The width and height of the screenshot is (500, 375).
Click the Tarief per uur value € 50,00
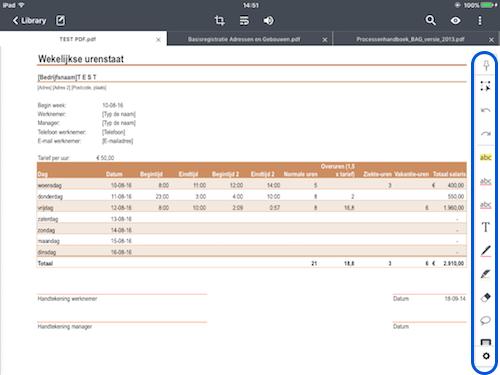click(x=105, y=158)
